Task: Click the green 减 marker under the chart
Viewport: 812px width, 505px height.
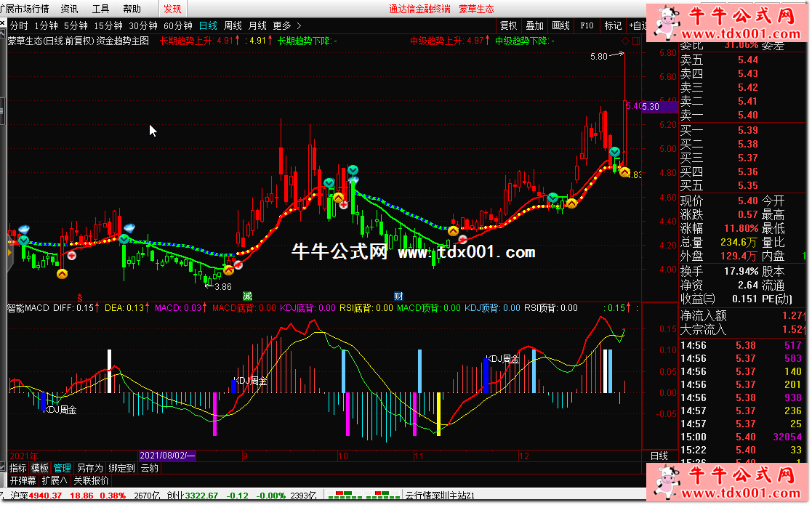Action: [x=248, y=296]
